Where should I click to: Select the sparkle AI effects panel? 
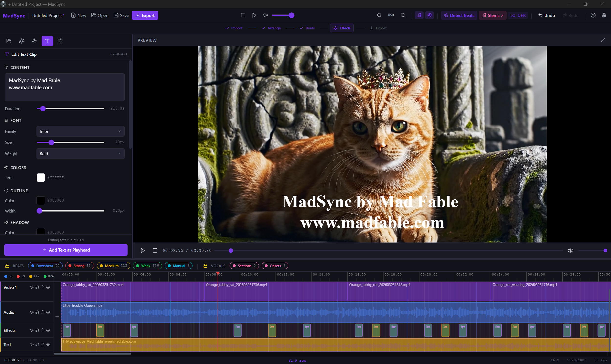(21, 41)
